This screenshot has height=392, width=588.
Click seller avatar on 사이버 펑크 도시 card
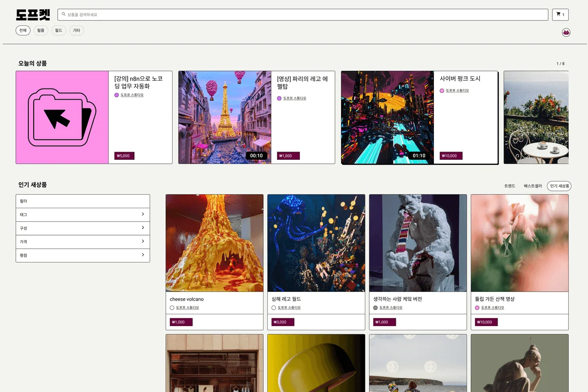(442, 91)
